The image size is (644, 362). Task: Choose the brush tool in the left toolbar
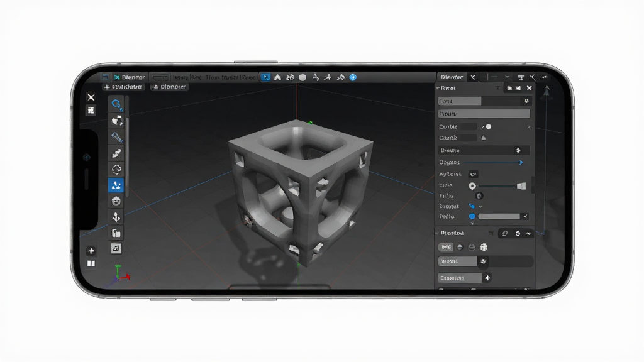pyautogui.click(x=116, y=153)
